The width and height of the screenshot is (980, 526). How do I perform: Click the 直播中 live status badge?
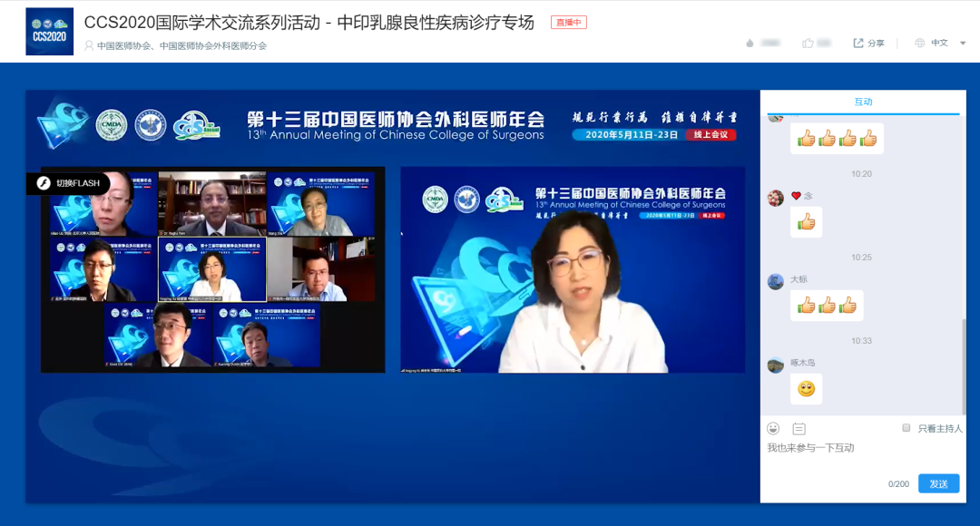568,23
